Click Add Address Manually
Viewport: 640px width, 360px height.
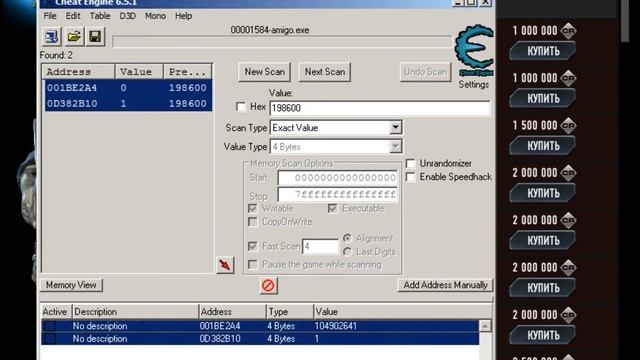pyautogui.click(x=445, y=285)
